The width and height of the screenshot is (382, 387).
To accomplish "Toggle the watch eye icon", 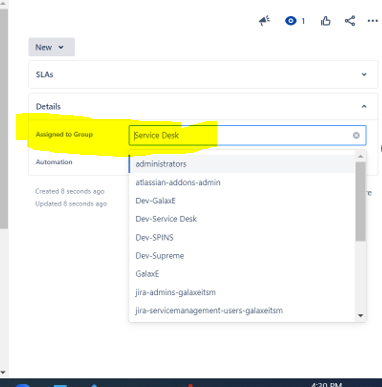I will click(291, 21).
